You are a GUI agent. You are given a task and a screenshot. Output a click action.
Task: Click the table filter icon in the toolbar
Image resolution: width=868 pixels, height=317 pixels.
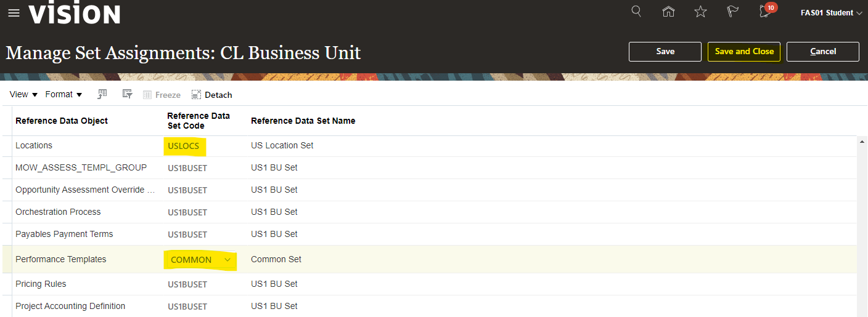click(128, 94)
